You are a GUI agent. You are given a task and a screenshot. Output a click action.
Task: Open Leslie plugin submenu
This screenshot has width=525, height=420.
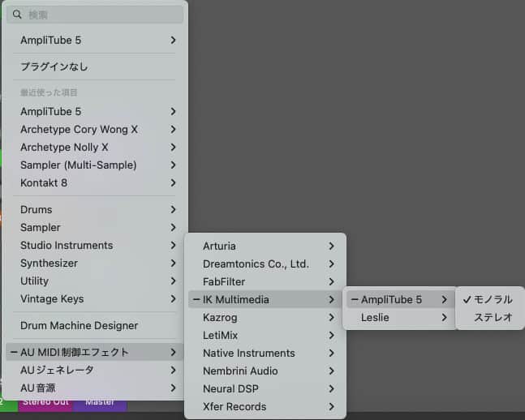(400, 317)
